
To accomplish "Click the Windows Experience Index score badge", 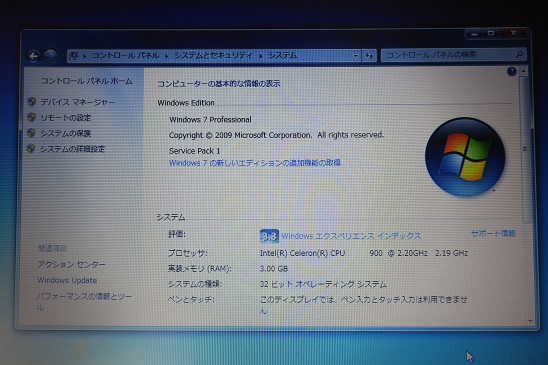I will (x=269, y=236).
